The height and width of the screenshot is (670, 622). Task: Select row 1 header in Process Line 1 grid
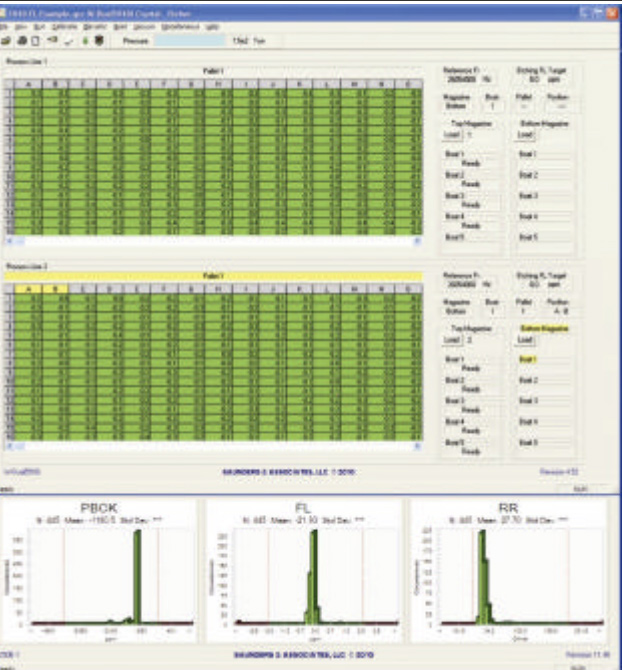(x=9, y=92)
